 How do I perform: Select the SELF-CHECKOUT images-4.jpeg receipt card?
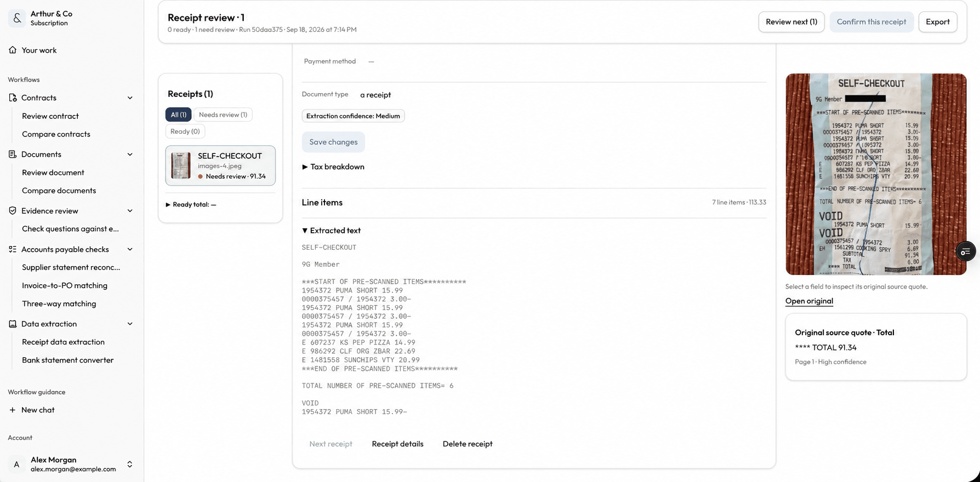pos(220,165)
